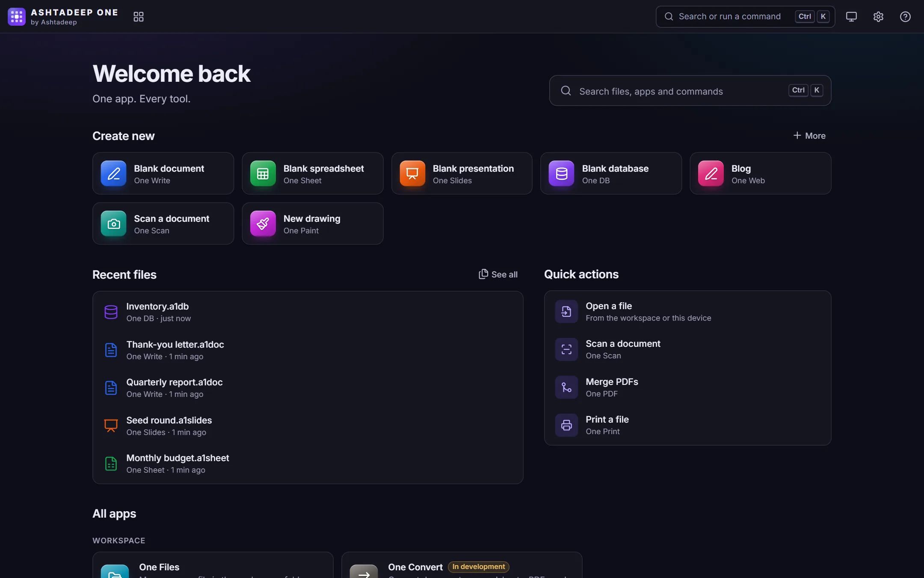Click the Monthly budget sheet icon
This screenshot has height=578, width=924.
(x=111, y=464)
